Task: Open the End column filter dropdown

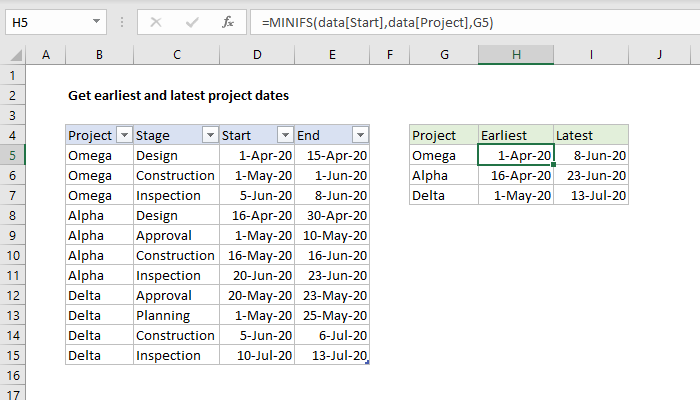Action: point(360,135)
